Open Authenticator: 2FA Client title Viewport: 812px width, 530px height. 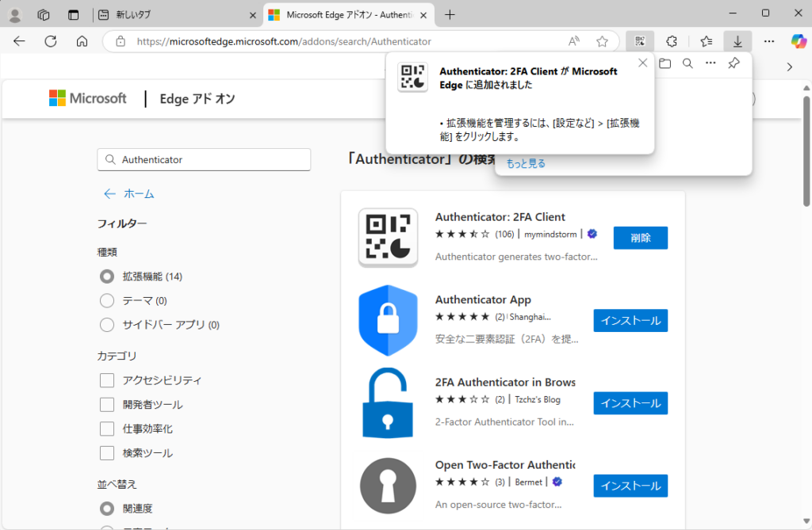coord(500,217)
